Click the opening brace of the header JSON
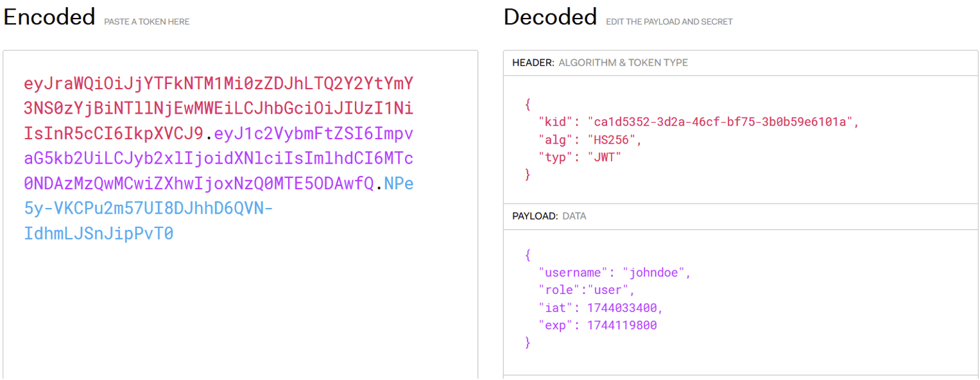The image size is (980, 380). pos(528,104)
